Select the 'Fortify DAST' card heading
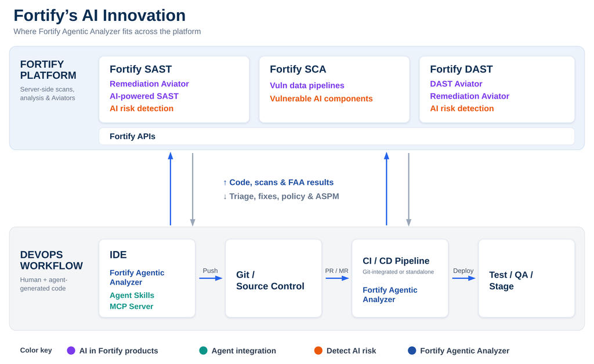Viewport: 594px width, 364px height. pos(461,69)
